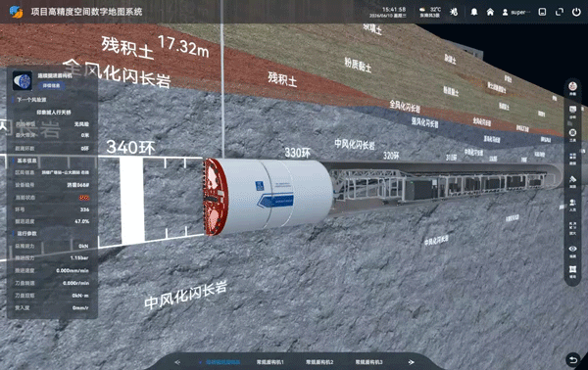The height and width of the screenshot is (370, 588).
Task: Click the icon right of the weather widget
Action: 454,12
